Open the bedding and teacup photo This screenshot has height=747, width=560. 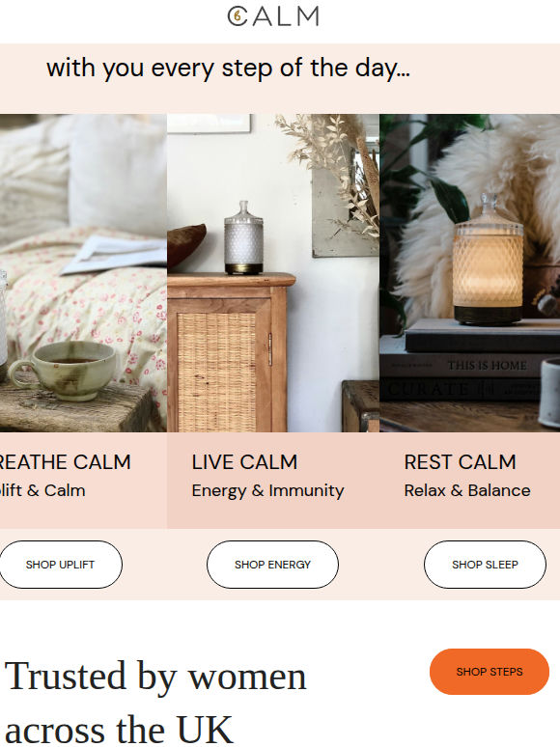click(x=83, y=273)
